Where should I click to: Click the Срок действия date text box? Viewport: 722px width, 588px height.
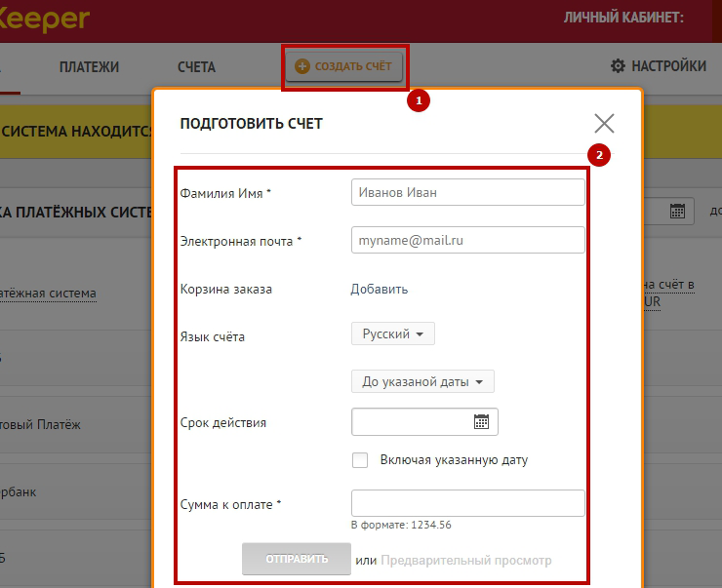pyautogui.click(x=411, y=422)
